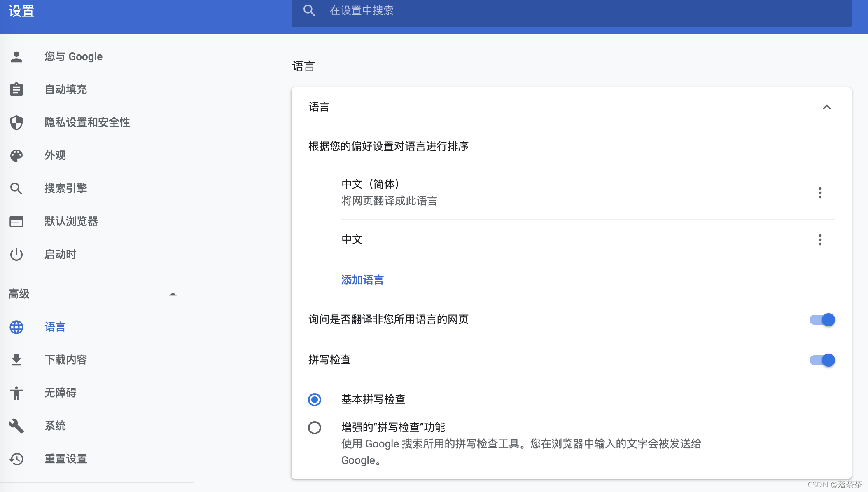868x492 pixels.
Task: Click the palette icon for 外观
Action: (16, 155)
